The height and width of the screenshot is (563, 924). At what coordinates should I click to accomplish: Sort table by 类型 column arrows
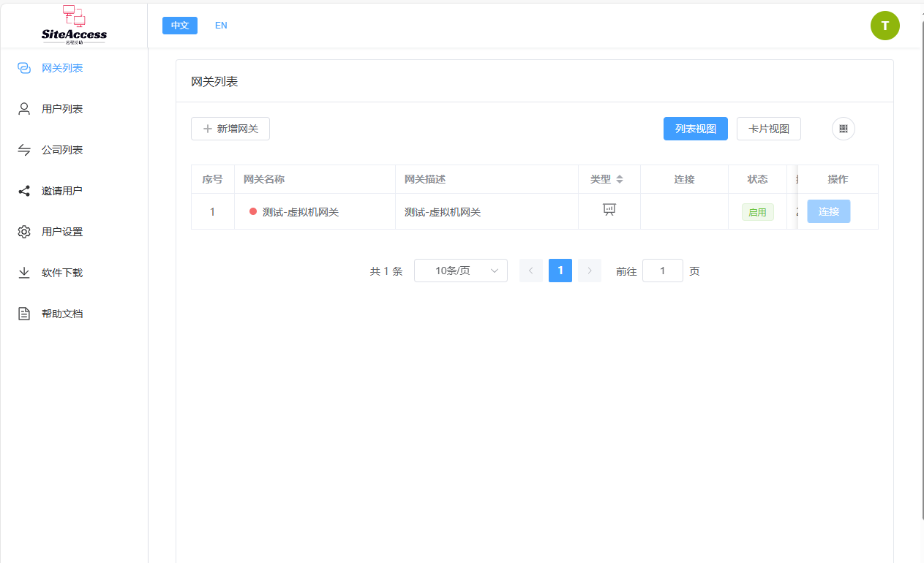tap(620, 179)
